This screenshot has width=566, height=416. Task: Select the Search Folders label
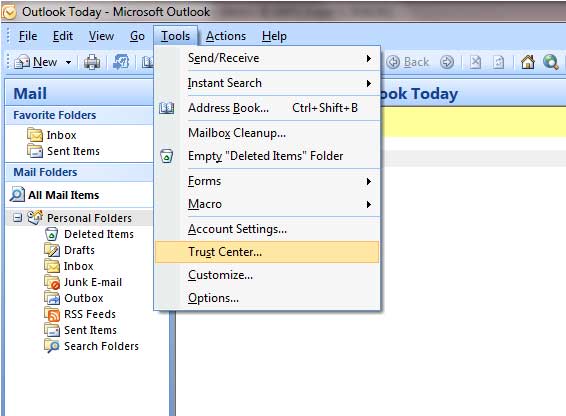101,346
